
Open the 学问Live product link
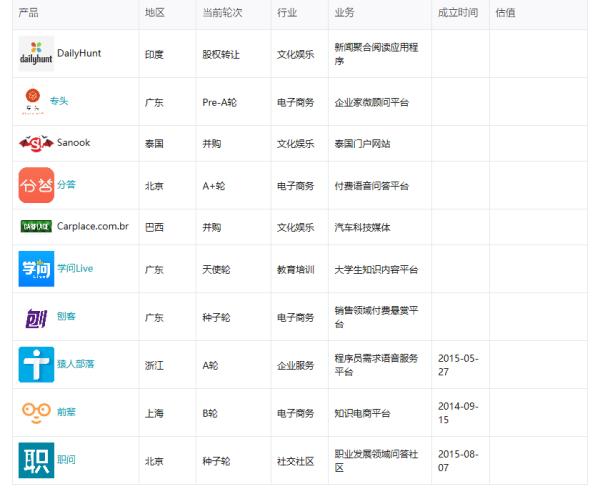(75, 268)
